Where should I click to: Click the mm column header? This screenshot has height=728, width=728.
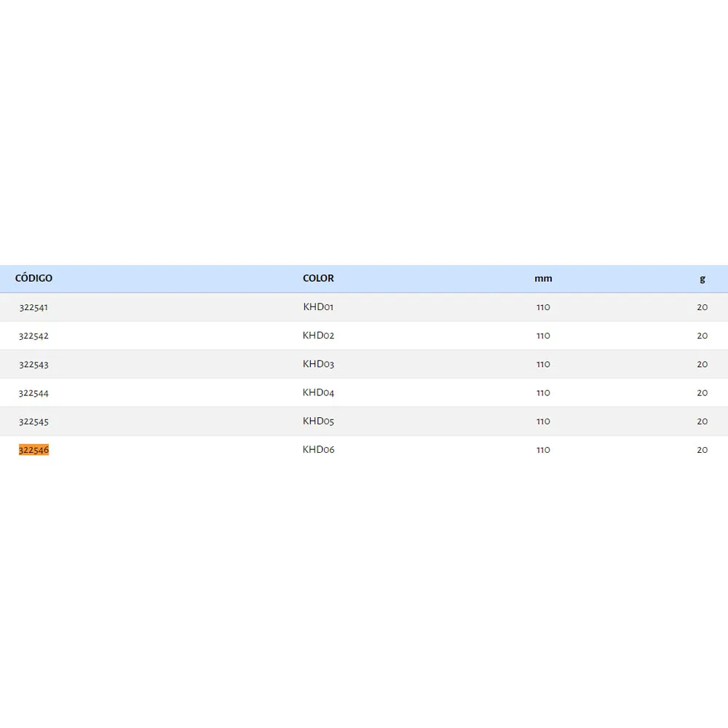pyautogui.click(x=543, y=278)
